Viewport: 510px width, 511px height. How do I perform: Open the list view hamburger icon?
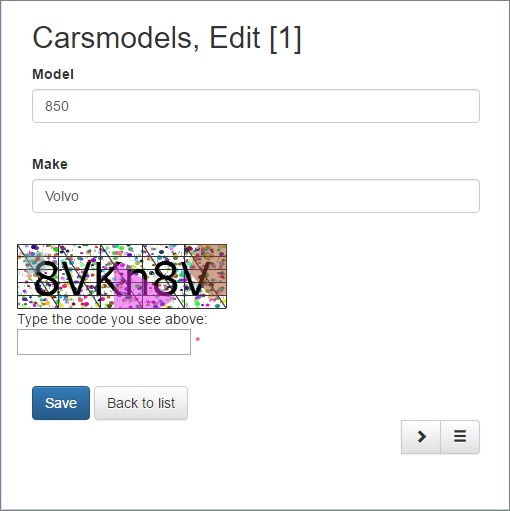point(460,437)
